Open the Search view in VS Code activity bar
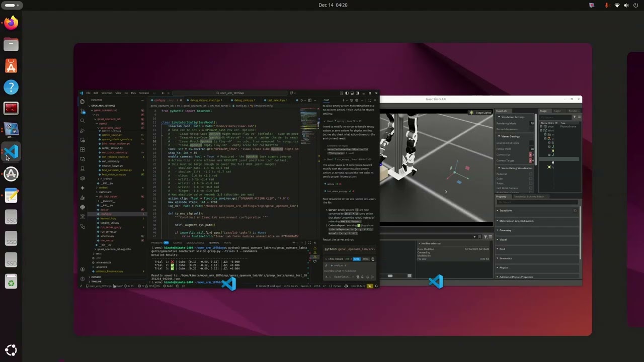The width and height of the screenshot is (644, 362). pos(83,121)
